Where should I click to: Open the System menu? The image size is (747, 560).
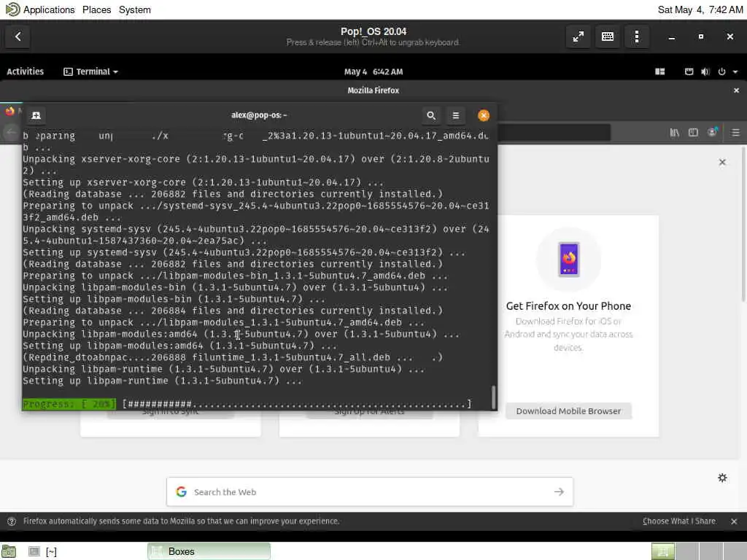point(134,9)
